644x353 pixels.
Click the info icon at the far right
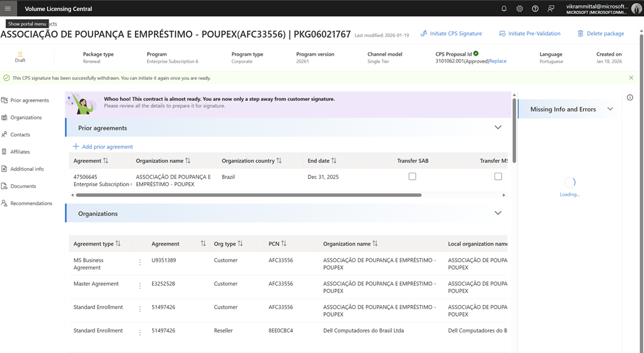630,97
